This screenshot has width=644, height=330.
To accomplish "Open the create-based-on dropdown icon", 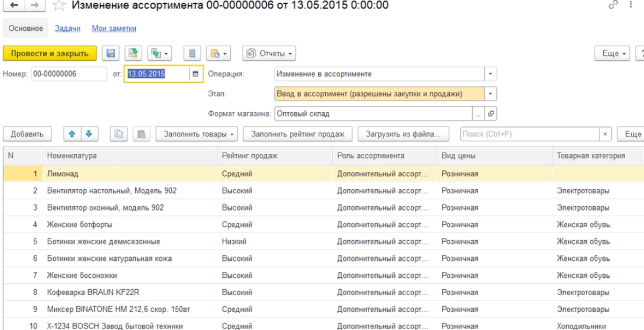I will (x=159, y=54).
